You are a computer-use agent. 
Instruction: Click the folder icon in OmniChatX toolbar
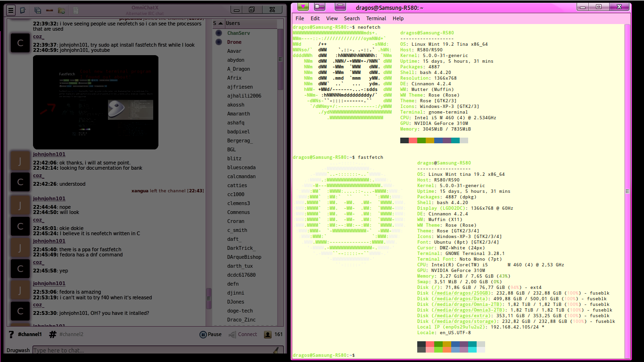[x=61, y=10]
